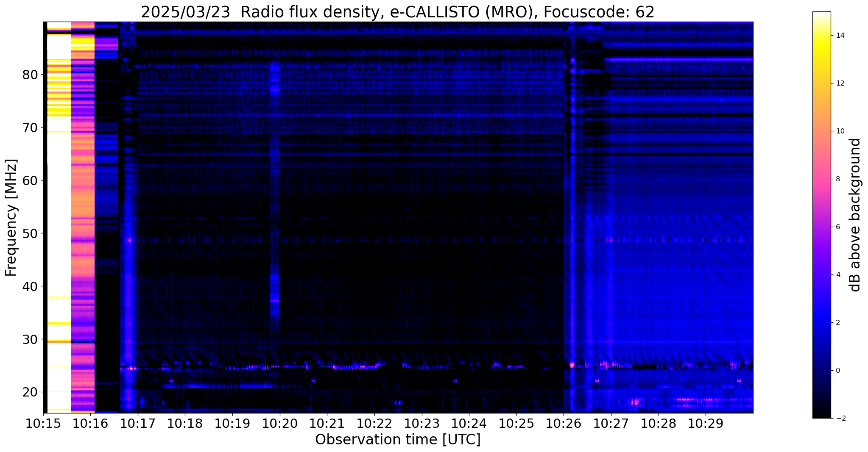Click the 60 MHz frequency tick label

click(30, 180)
